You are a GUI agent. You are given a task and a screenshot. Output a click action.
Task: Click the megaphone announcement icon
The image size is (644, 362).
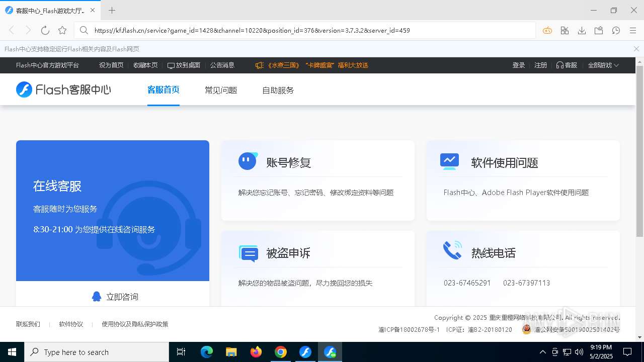(260, 65)
